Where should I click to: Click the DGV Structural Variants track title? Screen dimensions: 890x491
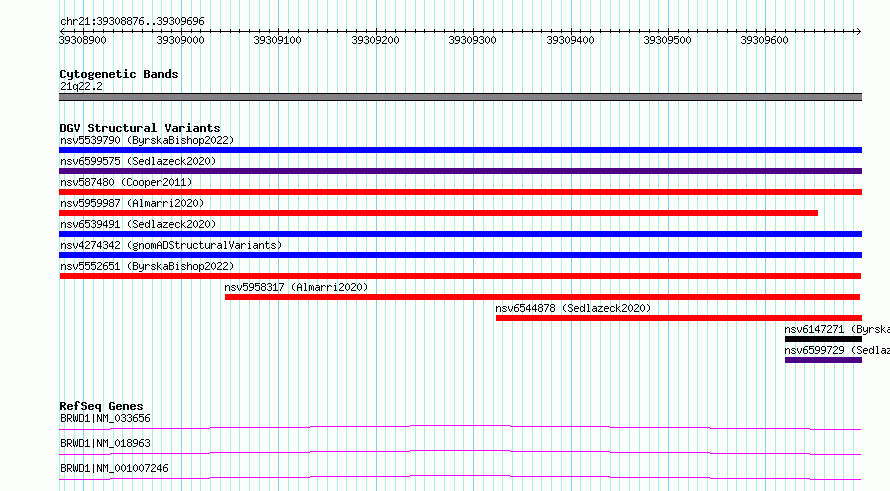pos(140,128)
